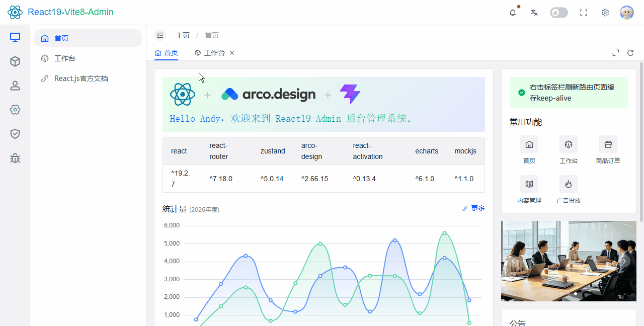
Task: Click 首页 in the breadcrumb
Action: (212, 35)
